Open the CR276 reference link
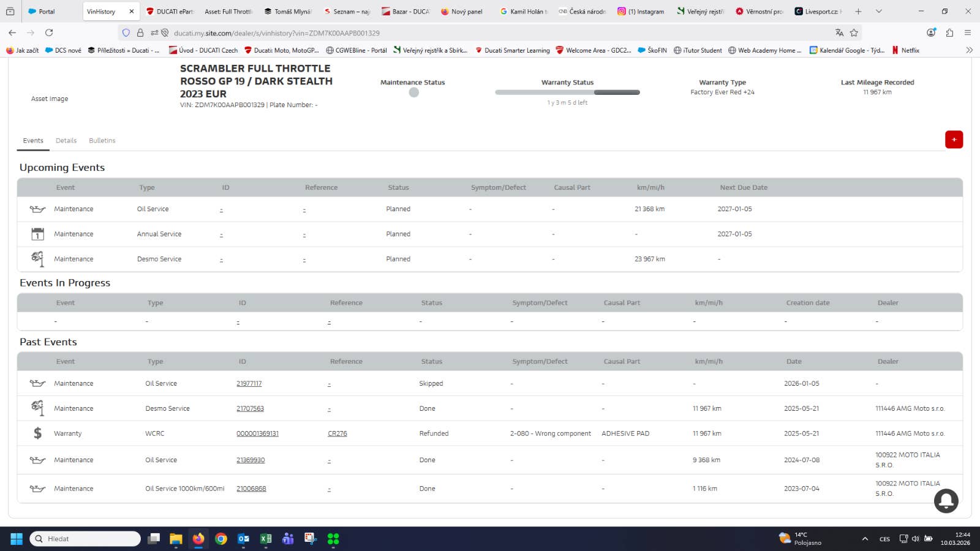This screenshot has height=551, width=980. tap(337, 433)
